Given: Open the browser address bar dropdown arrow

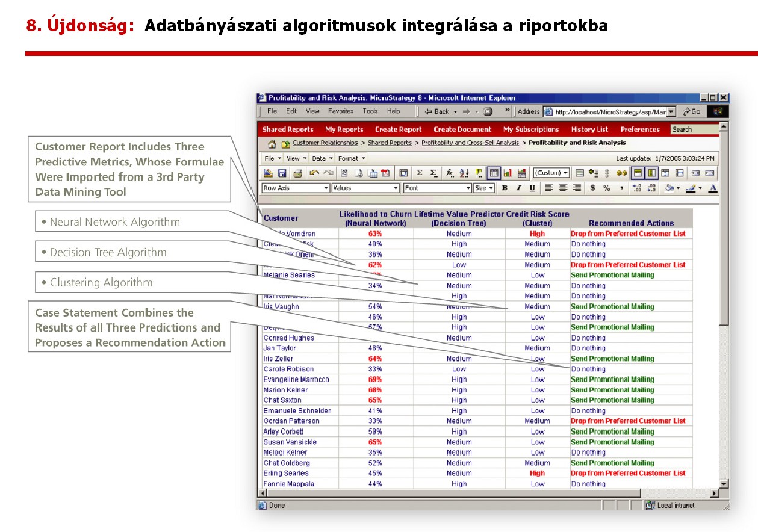Looking at the screenshot, I should click(x=671, y=111).
